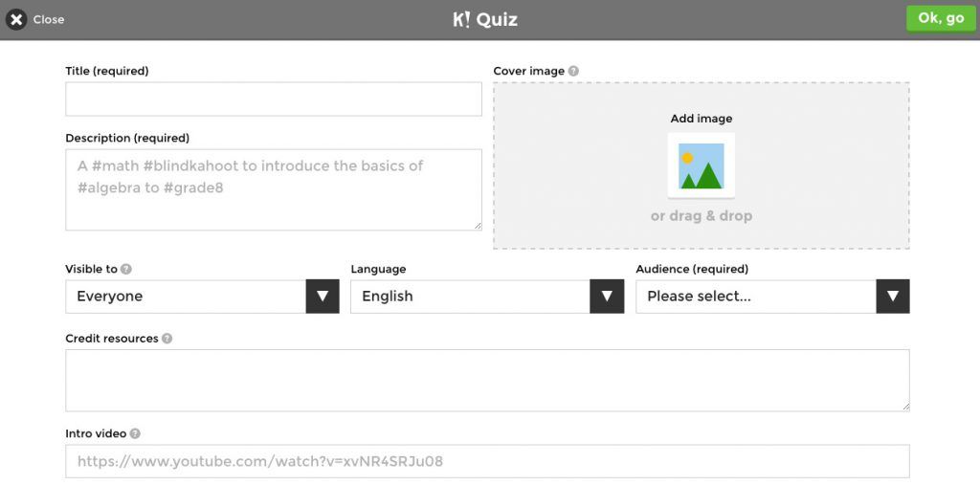Click the Ok, go button
Image resolution: width=980 pixels, height=485 pixels.
[x=941, y=19]
